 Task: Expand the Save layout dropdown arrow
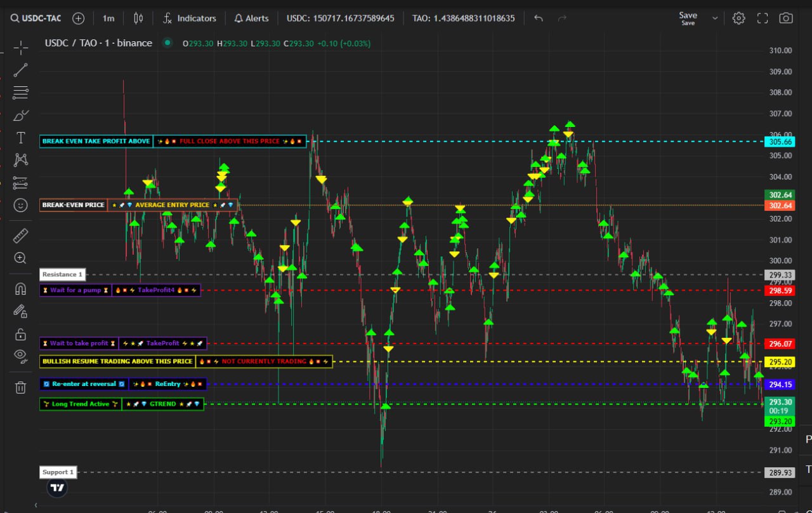pos(715,18)
